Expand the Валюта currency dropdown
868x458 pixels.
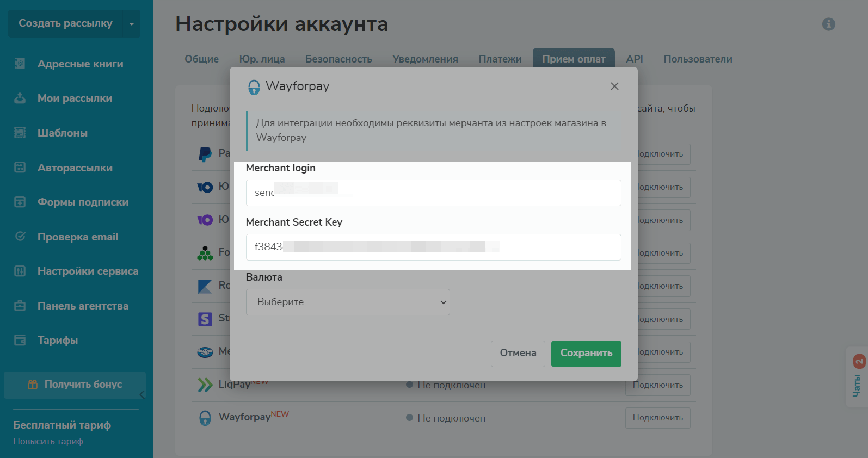pos(348,302)
